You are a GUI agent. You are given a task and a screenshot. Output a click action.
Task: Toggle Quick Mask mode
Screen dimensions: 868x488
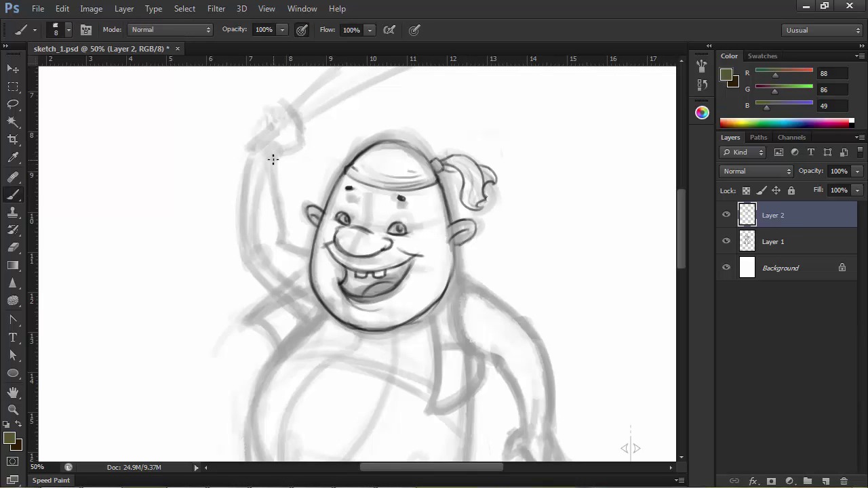tap(13, 462)
